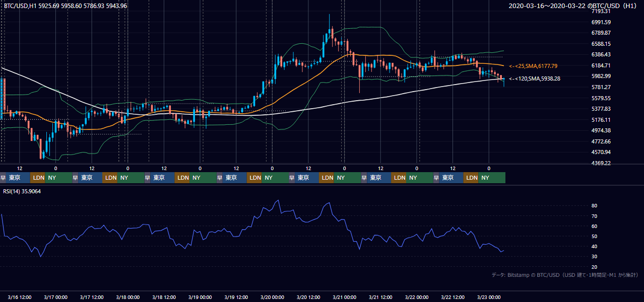Click price axis value 4772.66
Viewport: 644px width, 302px height.
point(601,141)
